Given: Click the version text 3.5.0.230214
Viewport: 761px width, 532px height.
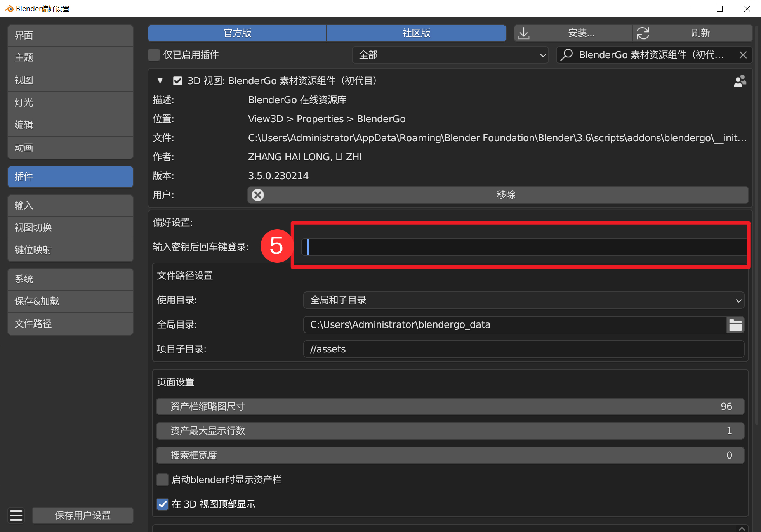Looking at the screenshot, I should pos(278,176).
